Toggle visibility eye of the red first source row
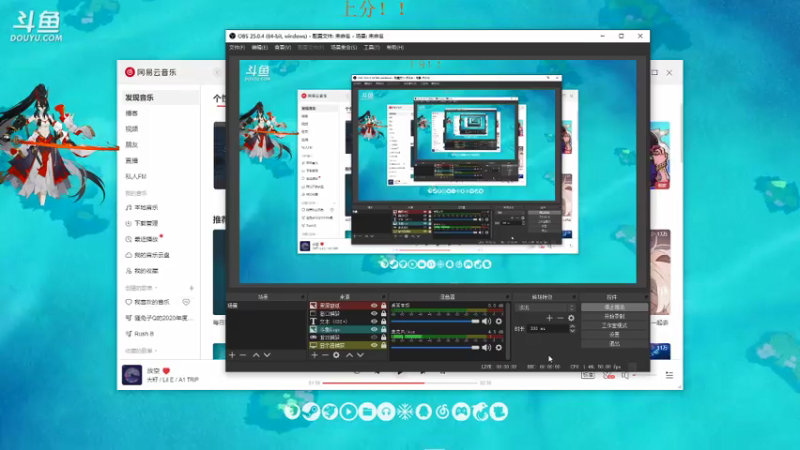Screen dimensions: 800x450 pyautogui.click(x=374, y=306)
